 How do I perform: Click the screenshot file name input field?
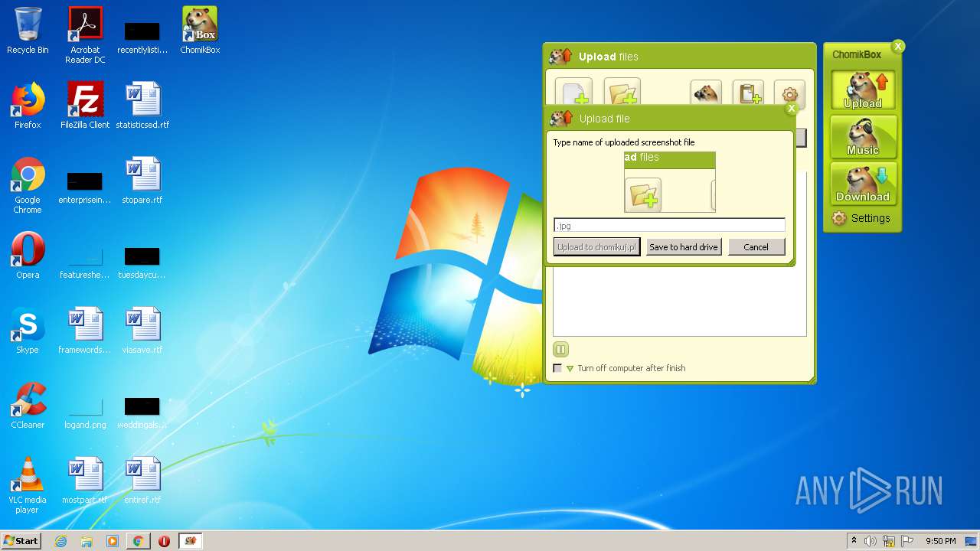[669, 225]
